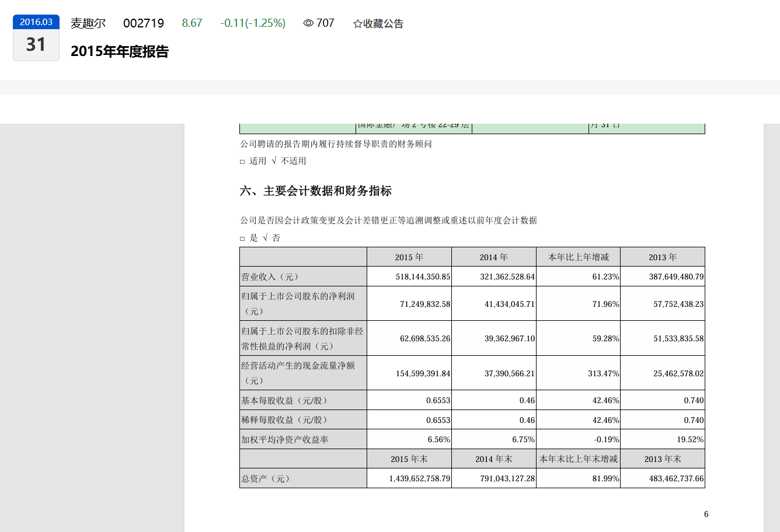This screenshot has height=532, width=780.
Task: Click heading 六、主要会计数据和财务指标
Action: pyautogui.click(x=316, y=191)
